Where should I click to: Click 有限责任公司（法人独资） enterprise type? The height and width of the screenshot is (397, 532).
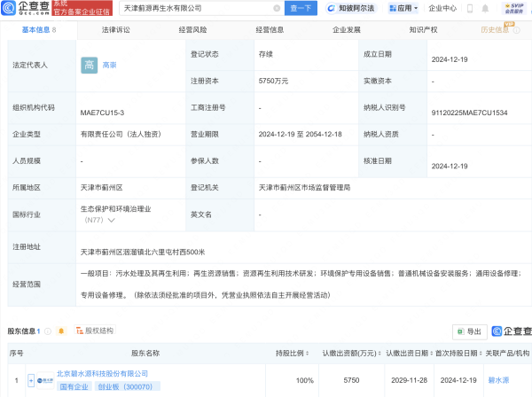(121, 135)
